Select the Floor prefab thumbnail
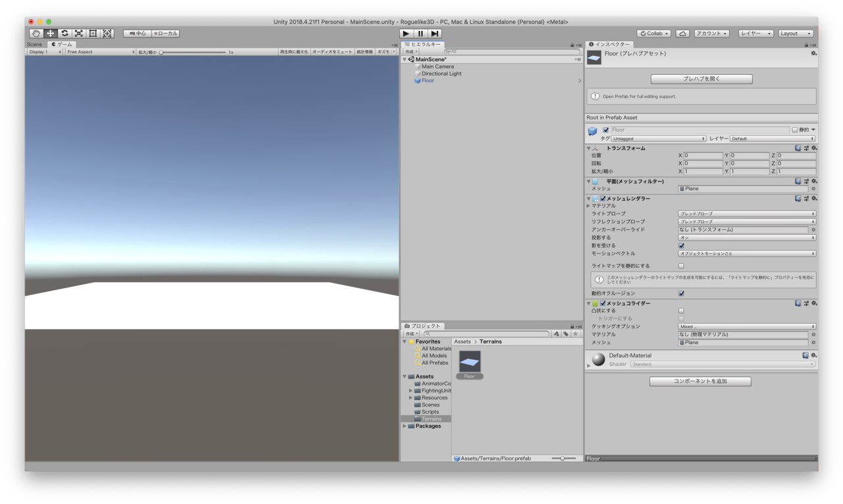 [x=470, y=365]
